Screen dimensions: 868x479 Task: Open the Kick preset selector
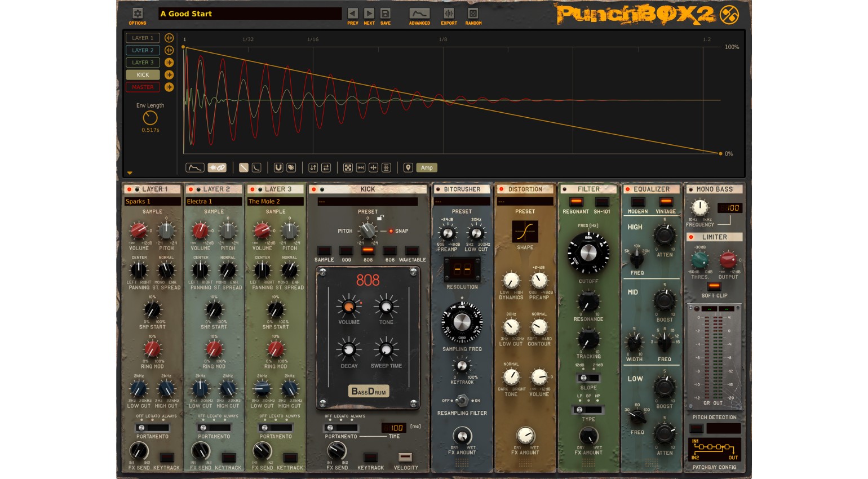[x=367, y=201]
